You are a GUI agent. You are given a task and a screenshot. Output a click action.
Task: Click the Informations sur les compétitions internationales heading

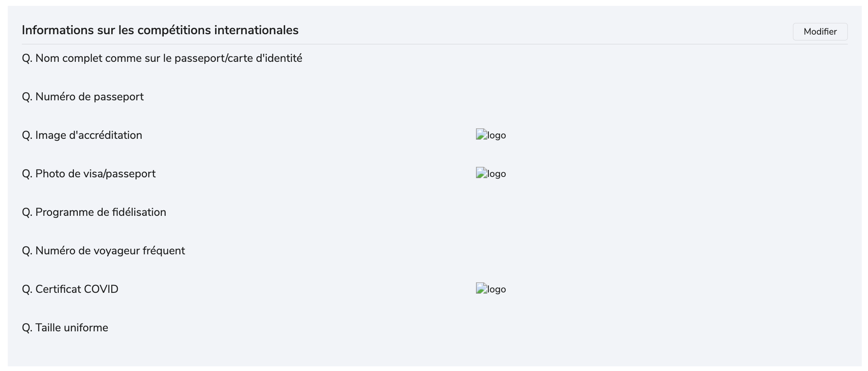(x=160, y=30)
